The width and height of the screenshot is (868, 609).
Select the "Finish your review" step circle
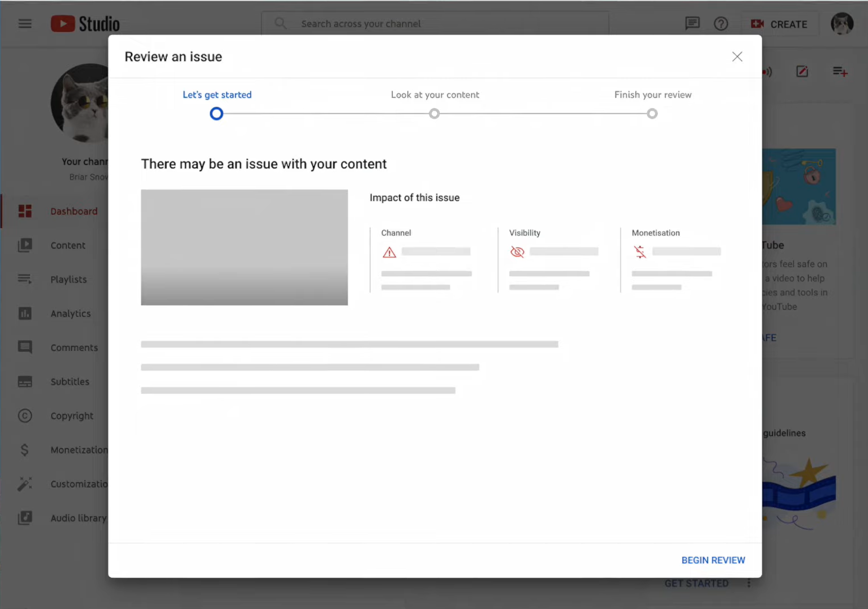(x=652, y=114)
